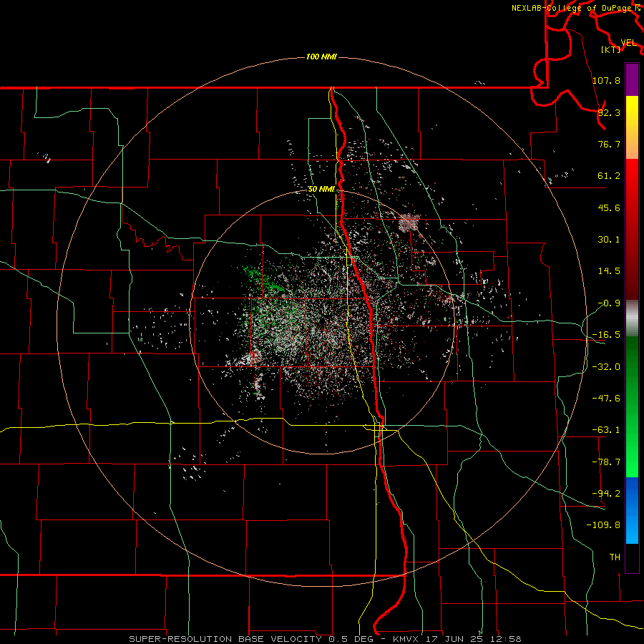The width and height of the screenshot is (644, 644).
Task: Click the yellow-orange segment of the color bar
Action: point(632,127)
